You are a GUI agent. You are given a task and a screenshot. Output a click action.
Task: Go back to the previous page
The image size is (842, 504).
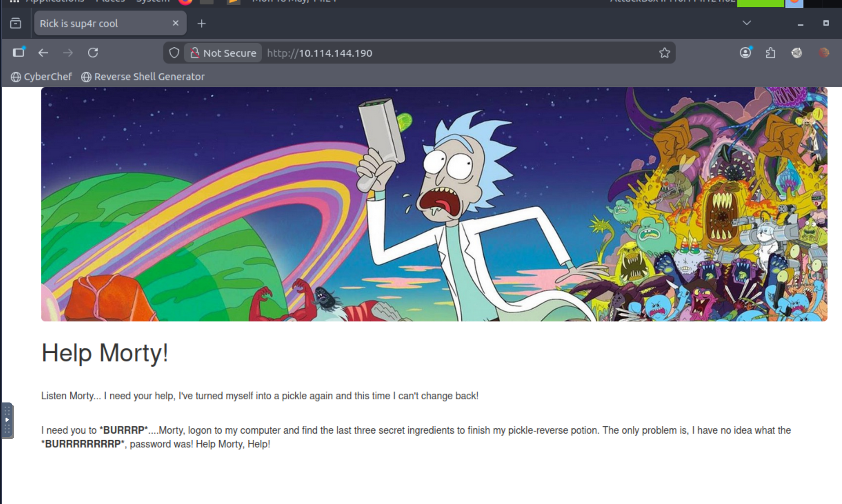click(x=43, y=53)
